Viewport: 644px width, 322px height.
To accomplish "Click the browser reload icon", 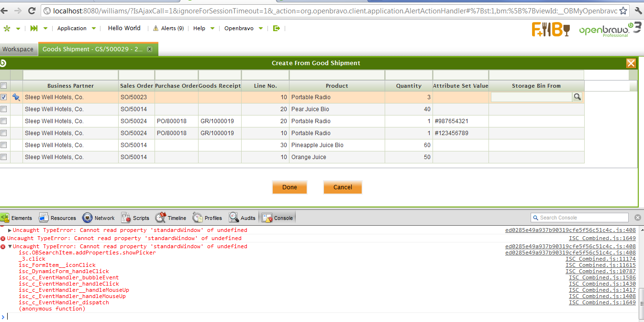I will click(32, 11).
